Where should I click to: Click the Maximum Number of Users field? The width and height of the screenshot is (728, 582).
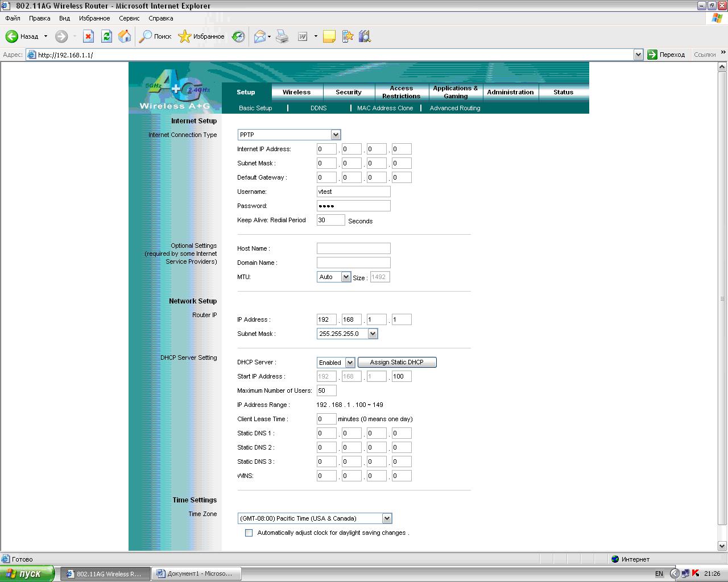click(x=326, y=390)
